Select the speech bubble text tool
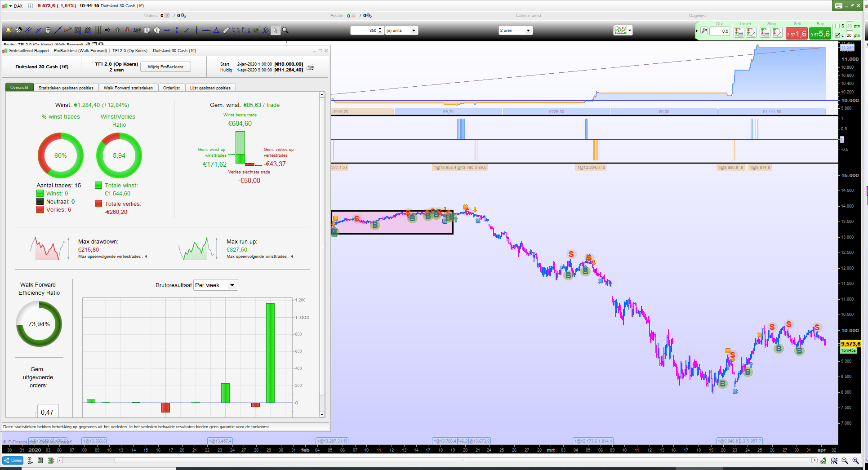Screen dimensions: 868x470 (157, 31)
